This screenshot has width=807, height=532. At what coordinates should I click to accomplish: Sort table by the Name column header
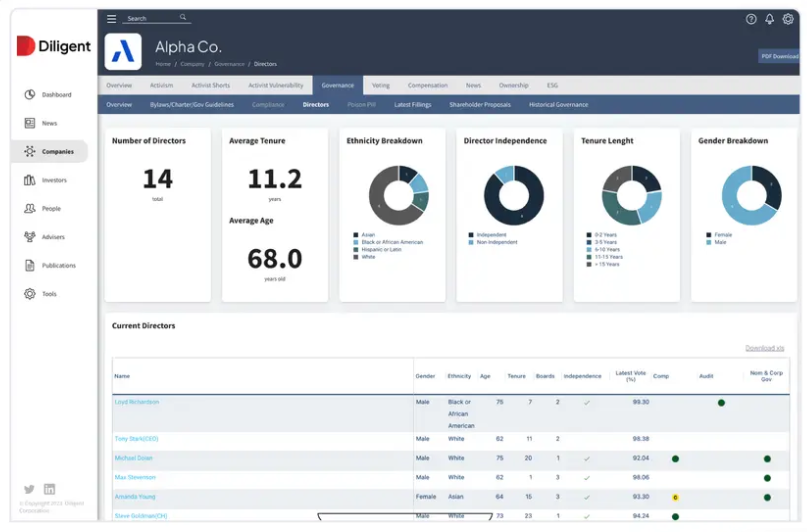pos(122,376)
